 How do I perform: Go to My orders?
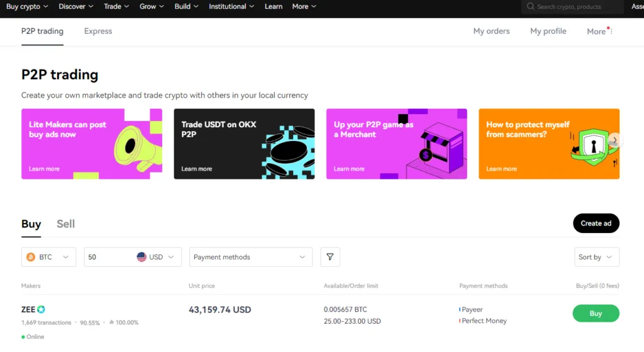click(491, 31)
